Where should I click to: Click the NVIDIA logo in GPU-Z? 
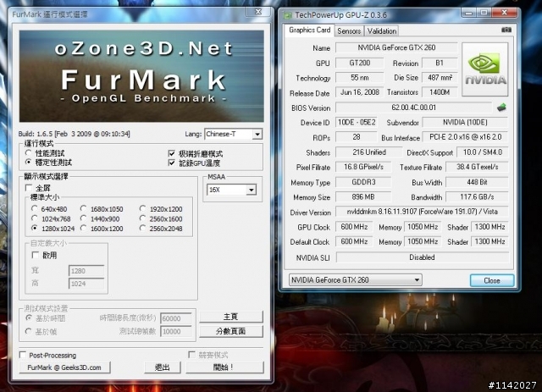click(x=485, y=69)
